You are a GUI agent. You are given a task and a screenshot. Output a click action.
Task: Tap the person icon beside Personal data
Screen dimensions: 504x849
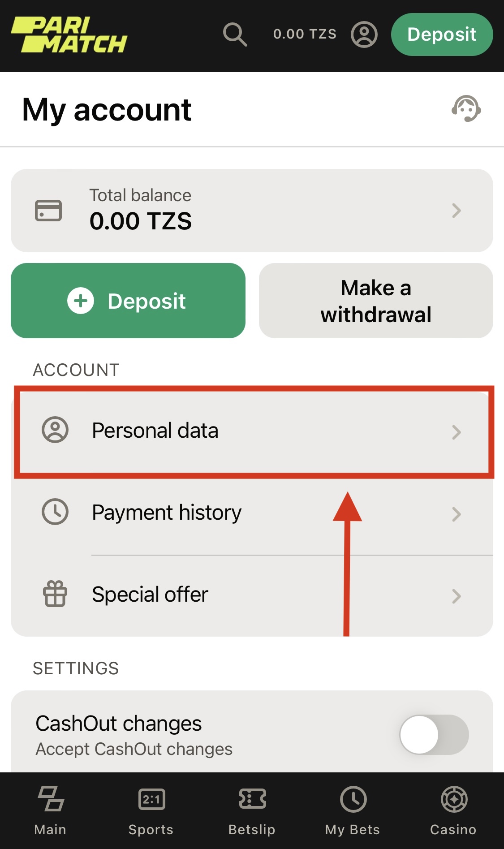[55, 430]
